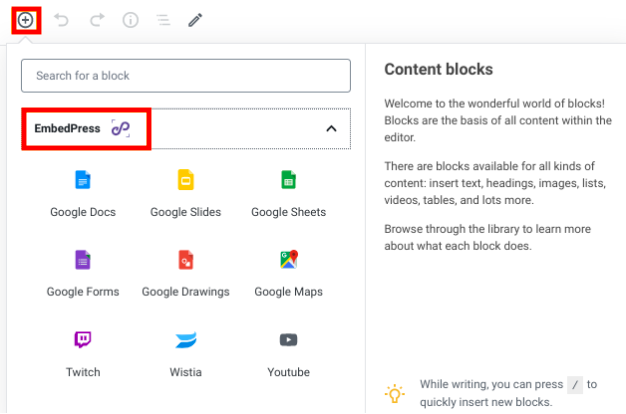Click the Youtube label text

[x=289, y=372]
